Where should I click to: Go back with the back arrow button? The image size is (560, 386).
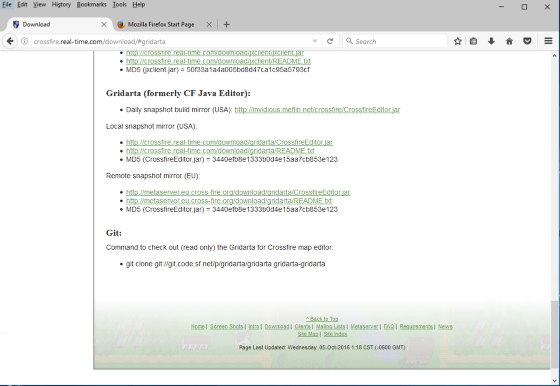click(x=10, y=41)
